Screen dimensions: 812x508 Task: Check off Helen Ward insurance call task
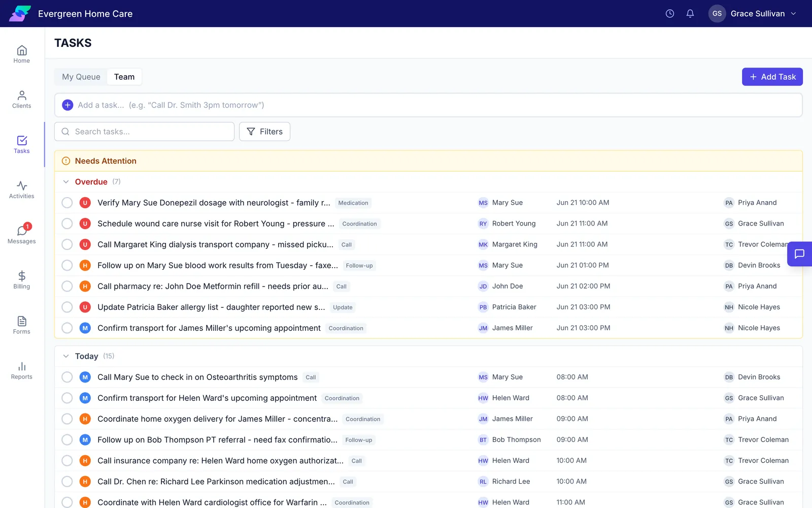[67, 461]
